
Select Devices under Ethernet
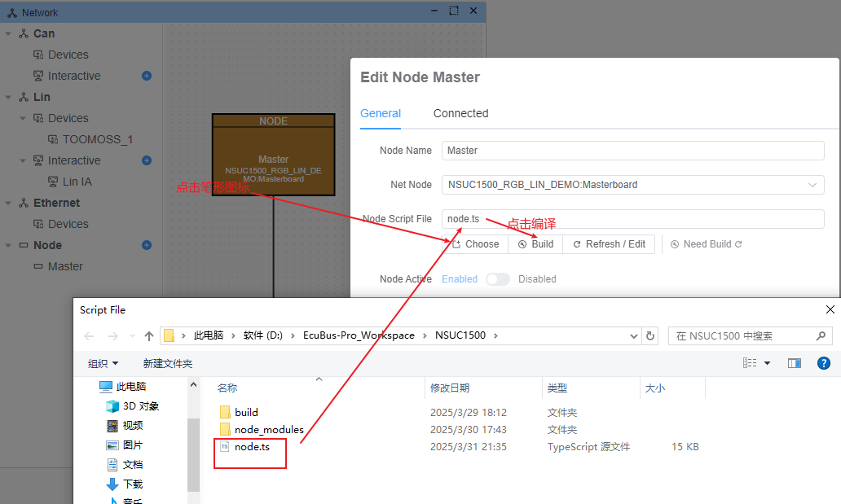click(68, 224)
